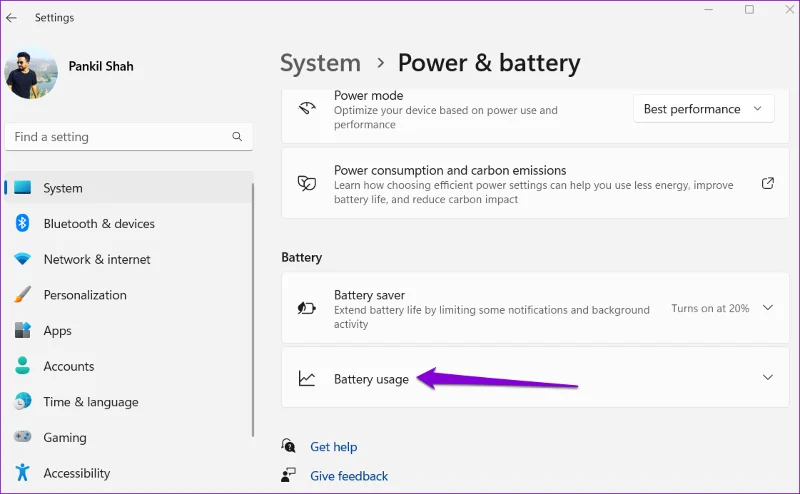Click the Gaming controller icon
This screenshot has height=494, width=800.
(x=22, y=437)
